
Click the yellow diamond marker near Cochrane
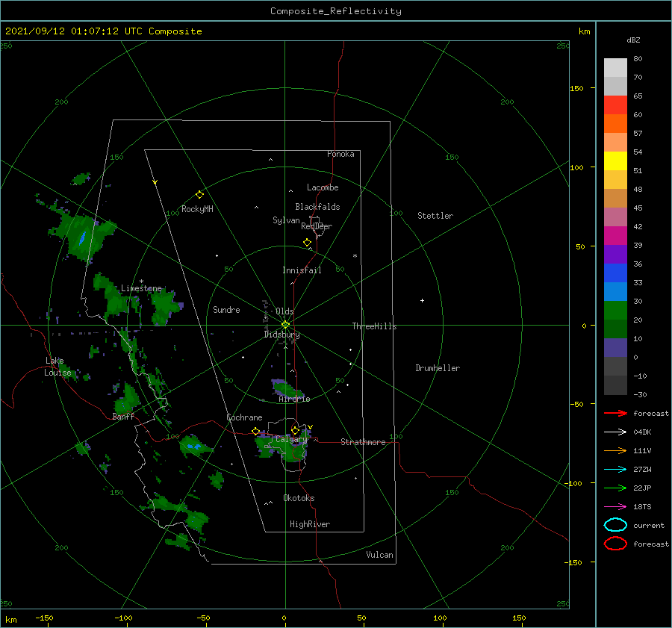(255, 432)
